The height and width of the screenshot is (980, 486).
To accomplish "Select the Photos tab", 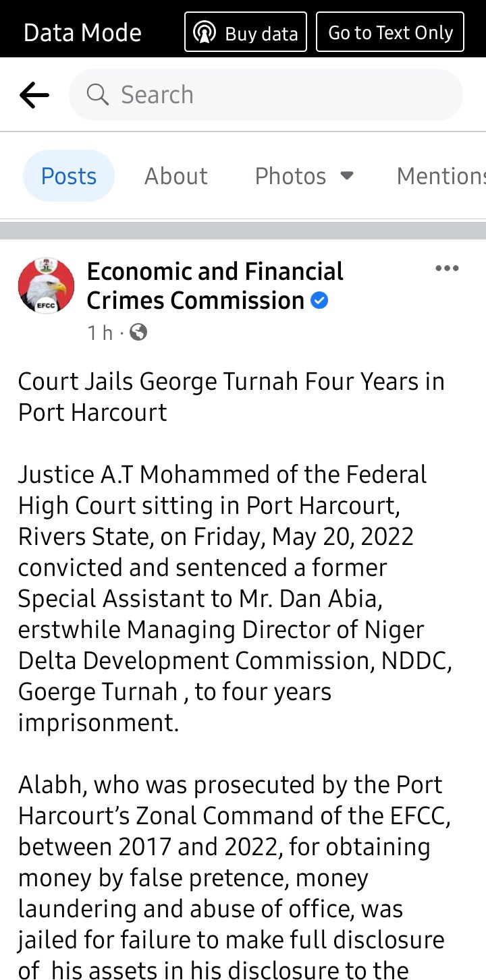I will [290, 176].
